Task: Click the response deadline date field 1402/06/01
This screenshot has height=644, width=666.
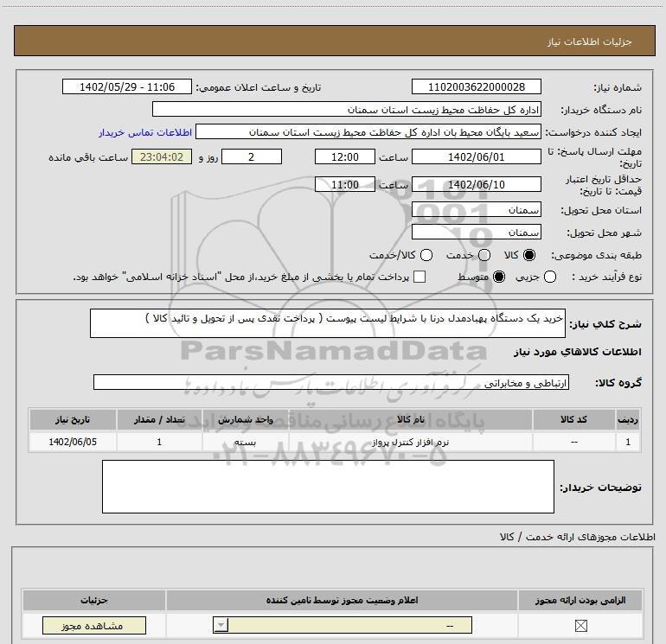Action: (477, 156)
